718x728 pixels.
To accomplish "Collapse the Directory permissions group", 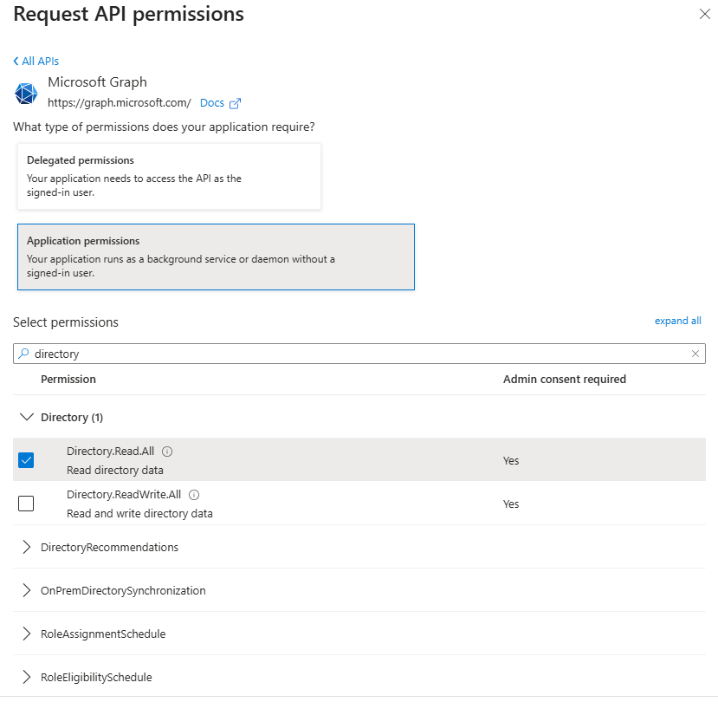I will (26, 417).
